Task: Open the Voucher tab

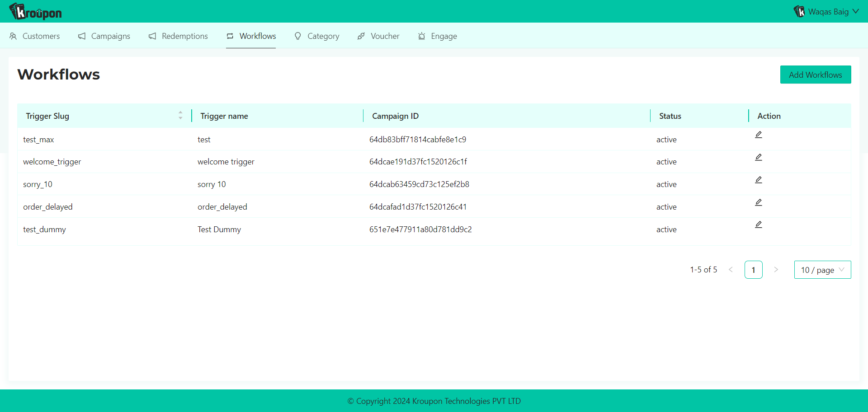Action: point(379,36)
